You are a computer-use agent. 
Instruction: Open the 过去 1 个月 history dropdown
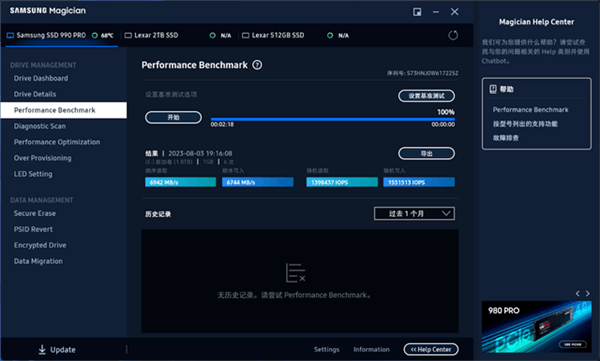coord(414,214)
